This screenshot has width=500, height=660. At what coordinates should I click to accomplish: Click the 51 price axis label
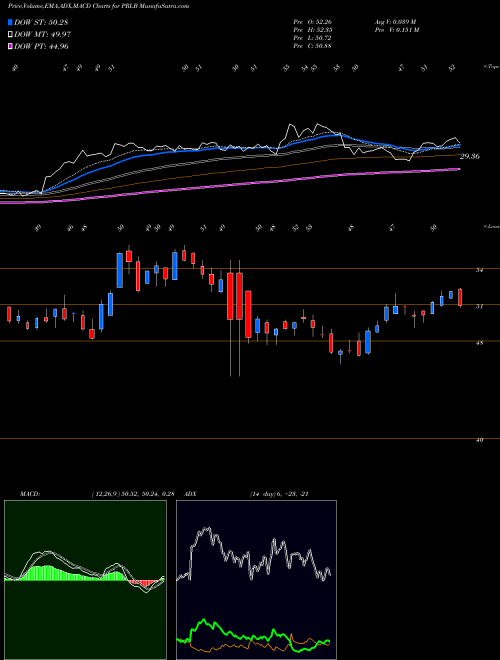point(479,306)
